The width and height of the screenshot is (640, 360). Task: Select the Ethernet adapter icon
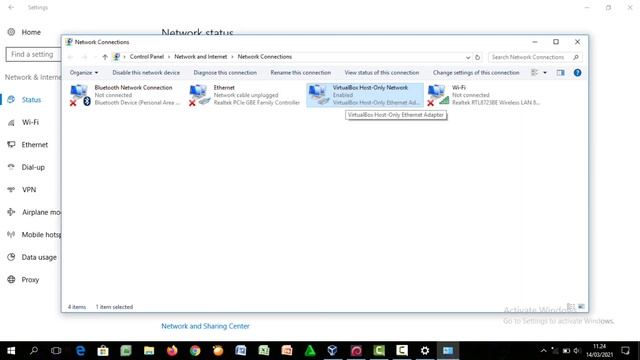(199, 95)
